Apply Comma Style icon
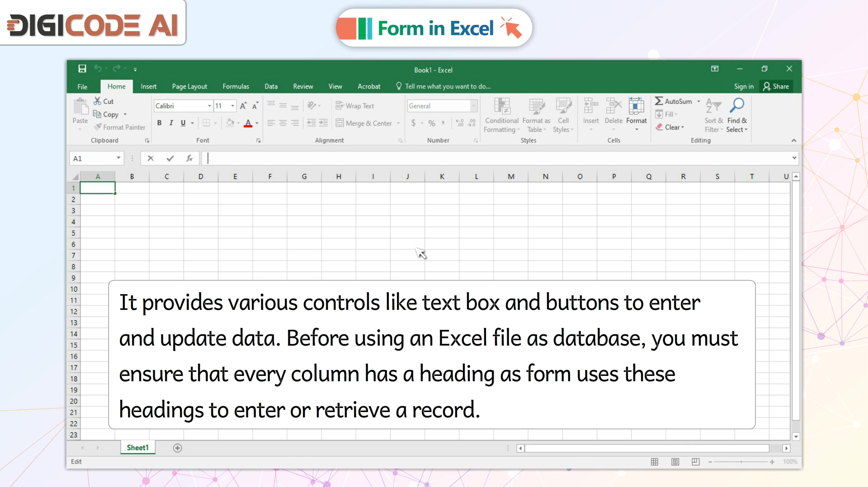 click(x=443, y=123)
